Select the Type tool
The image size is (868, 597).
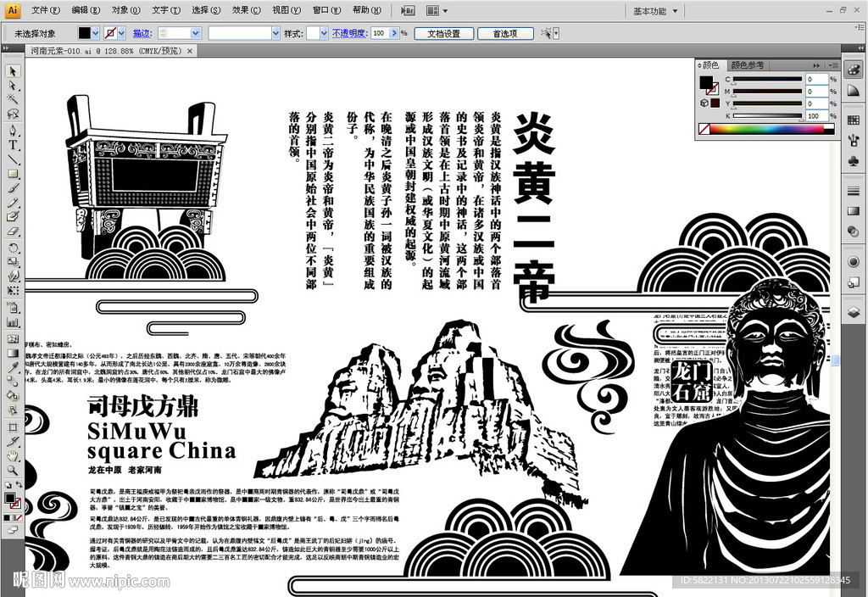(12, 145)
